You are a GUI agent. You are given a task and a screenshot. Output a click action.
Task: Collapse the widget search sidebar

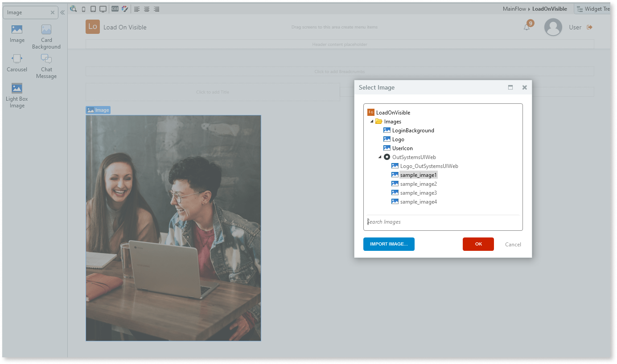click(62, 12)
